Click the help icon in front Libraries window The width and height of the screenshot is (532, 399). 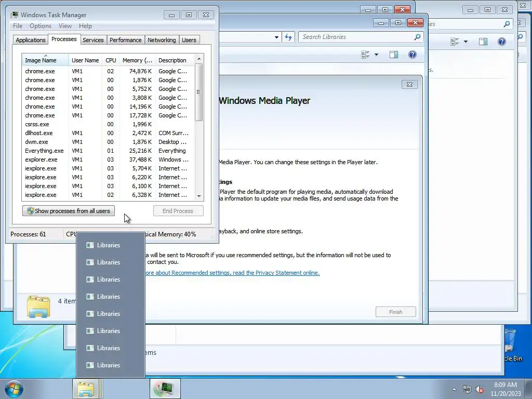pyautogui.click(x=412, y=55)
